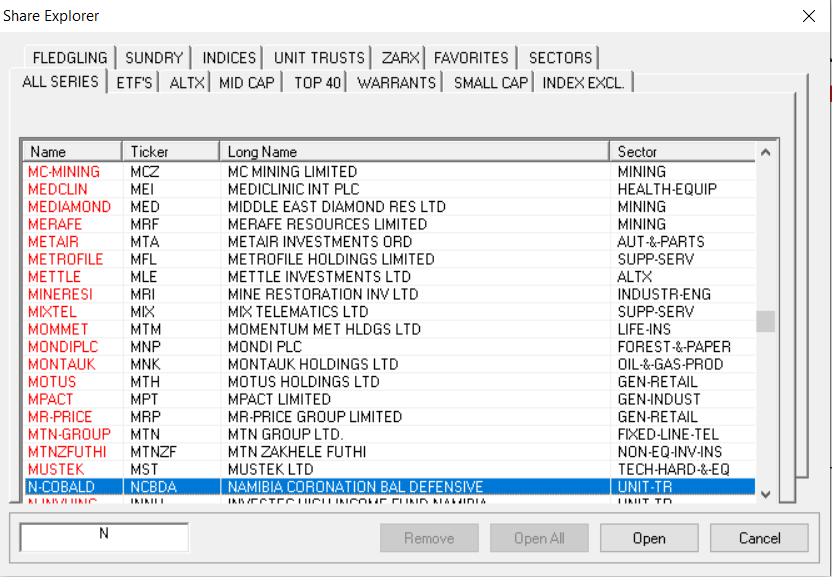This screenshot has width=832, height=577.
Task: Go to the UNIT TRUSTS tab
Action: (x=319, y=57)
